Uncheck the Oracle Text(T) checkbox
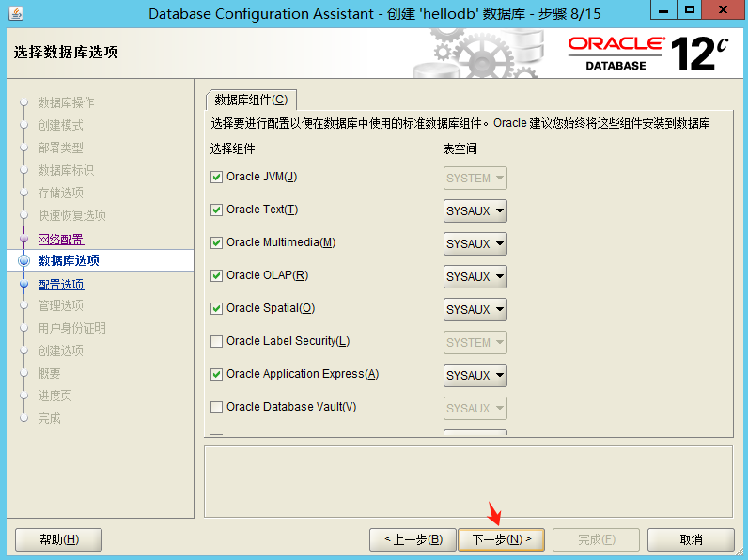The height and width of the screenshot is (560, 748). click(216, 210)
